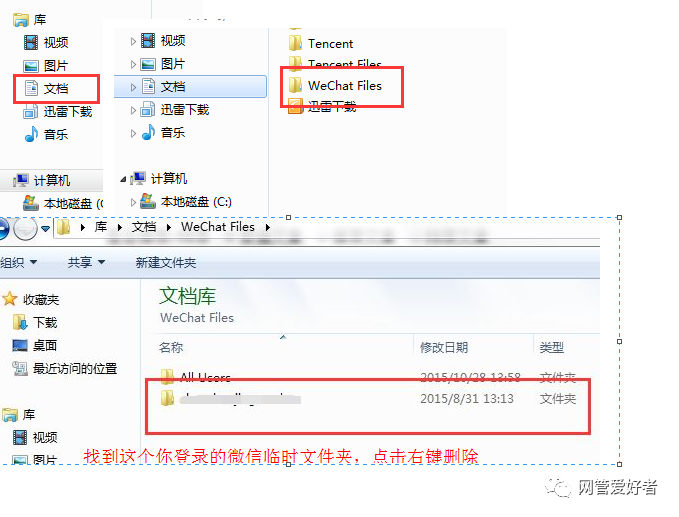This screenshot has height=517, width=679.
Task: Expand the 视频 tree node arrow
Action: [133, 41]
